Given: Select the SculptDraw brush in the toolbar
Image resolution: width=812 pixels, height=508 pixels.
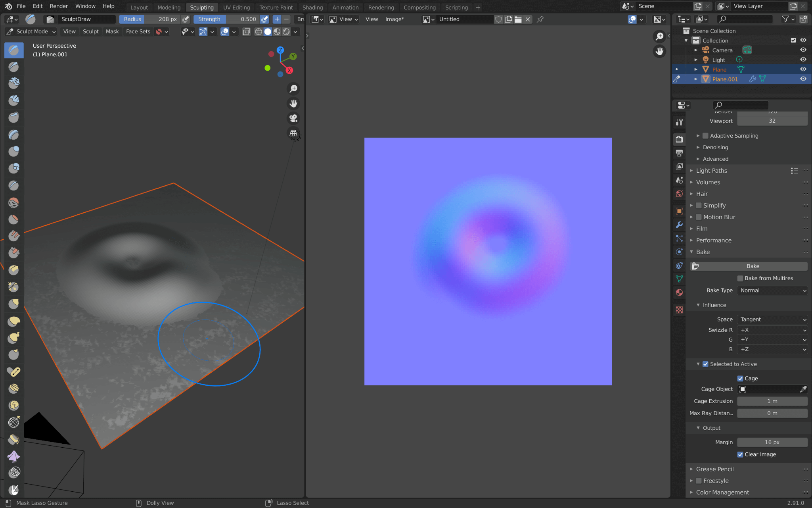Looking at the screenshot, I should 87,19.
